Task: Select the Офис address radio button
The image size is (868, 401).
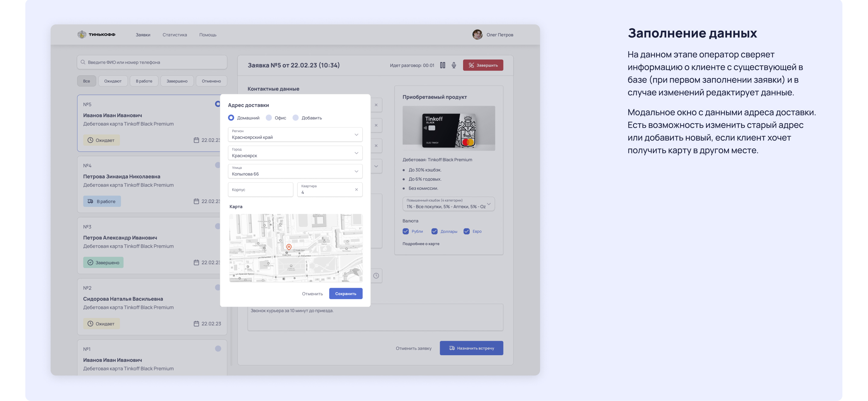Action: tap(269, 117)
